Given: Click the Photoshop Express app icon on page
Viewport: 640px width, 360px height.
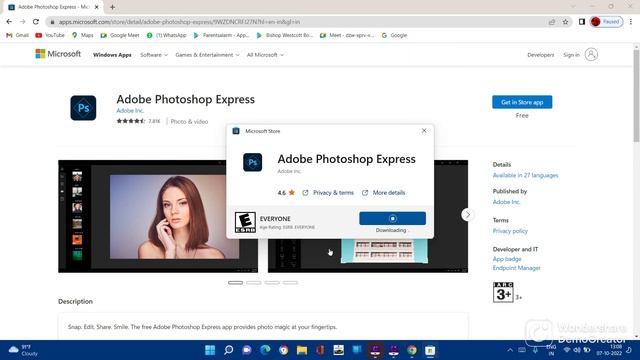Looking at the screenshot, I should pyautogui.click(x=83, y=108).
